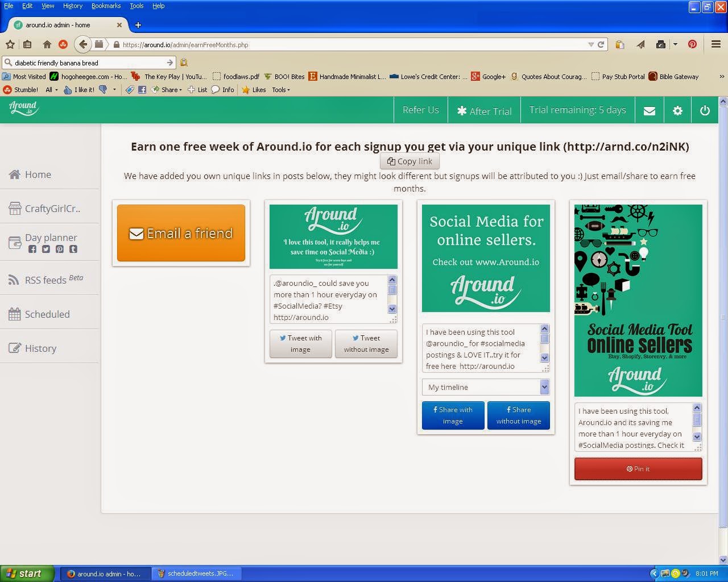
Task: Click Copy link button
Action: (x=409, y=161)
